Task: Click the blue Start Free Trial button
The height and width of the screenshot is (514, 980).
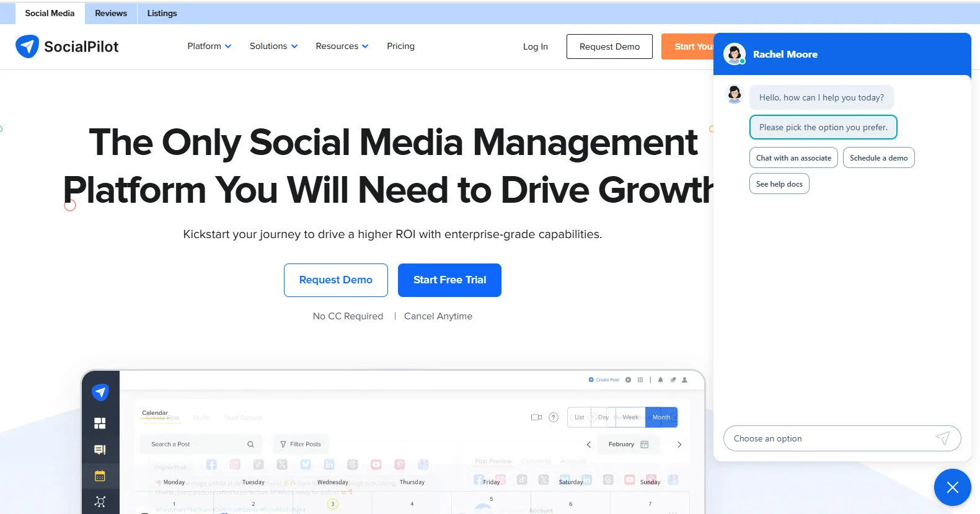Action: [x=449, y=280]
